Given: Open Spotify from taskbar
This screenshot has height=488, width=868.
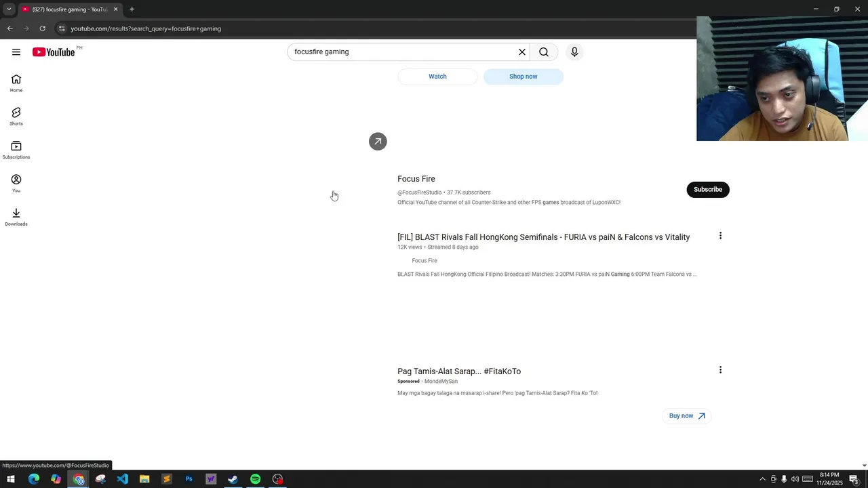Looking at the screenshot, I should click(255, 479).
